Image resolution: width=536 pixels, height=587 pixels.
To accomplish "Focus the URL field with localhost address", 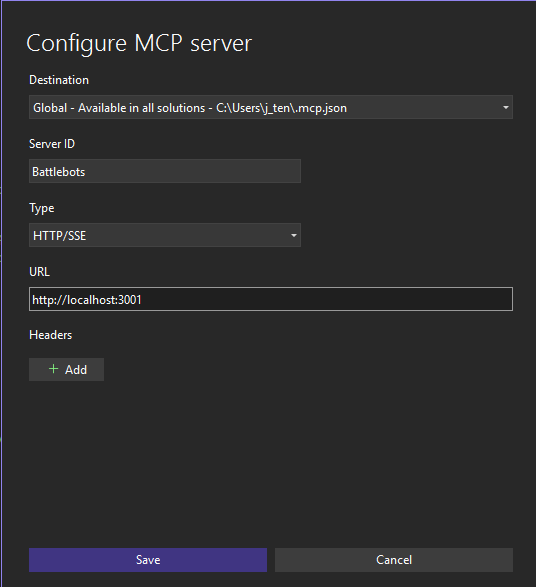I will tap(271, 299).
